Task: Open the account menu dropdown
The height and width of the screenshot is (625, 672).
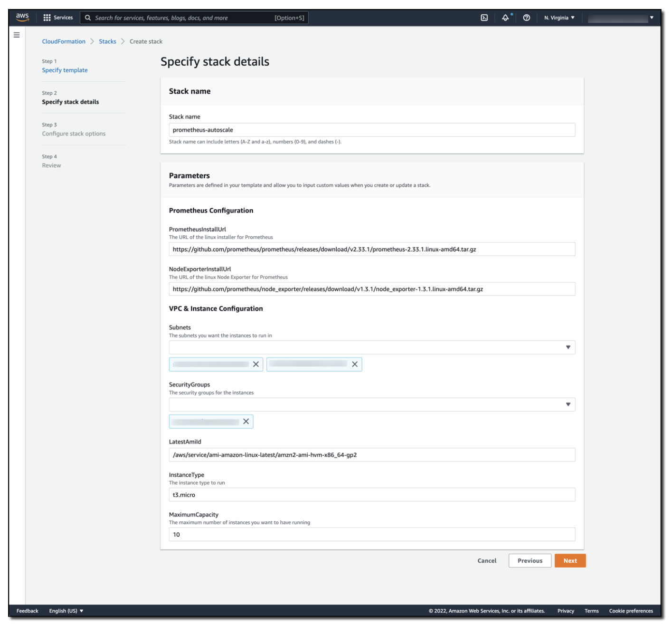Action: coord(621,18)
